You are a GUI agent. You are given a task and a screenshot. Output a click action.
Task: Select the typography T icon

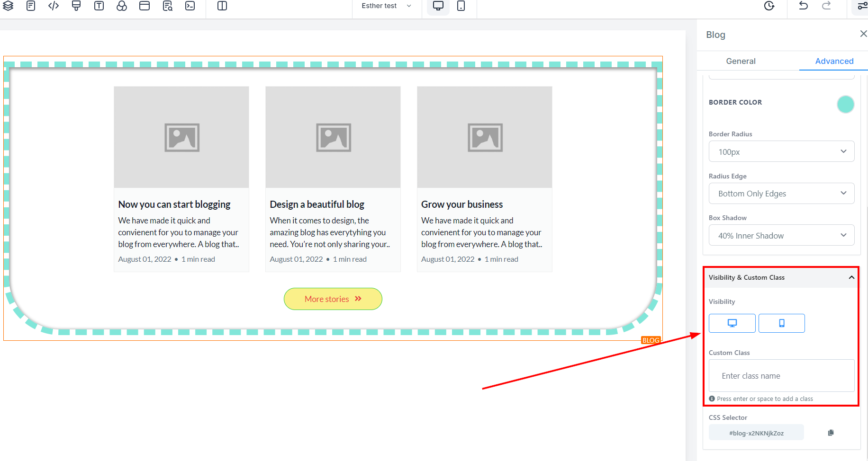pyautogui.click(x=99, y=6)
